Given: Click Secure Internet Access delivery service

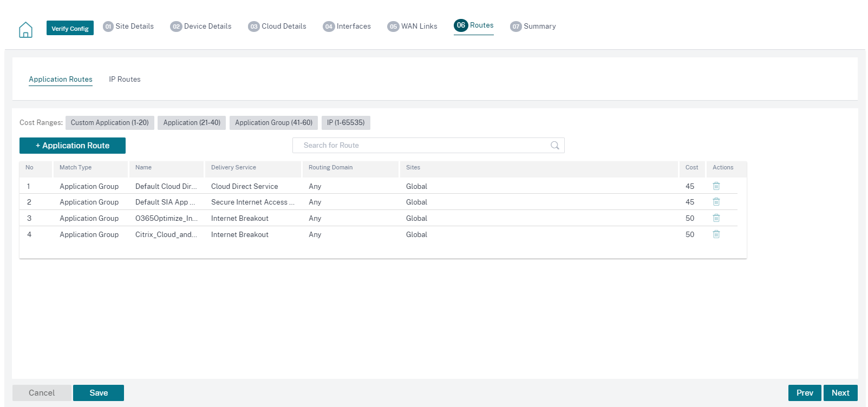Looking at the screenshot, I should tap(253, 202).
